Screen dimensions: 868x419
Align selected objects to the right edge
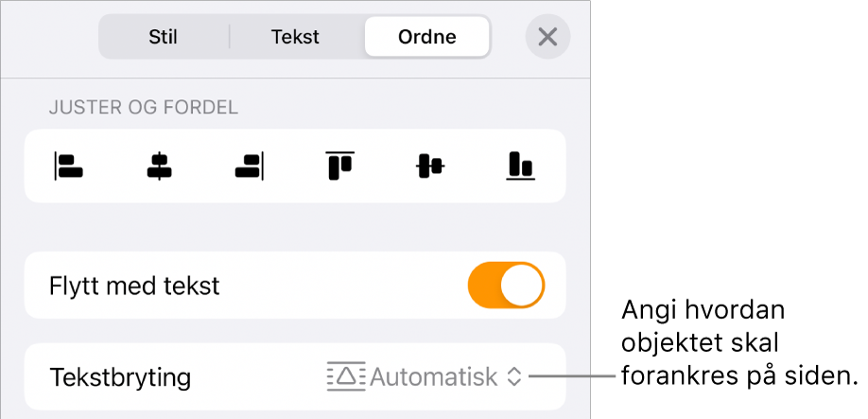tap(249, 166)
